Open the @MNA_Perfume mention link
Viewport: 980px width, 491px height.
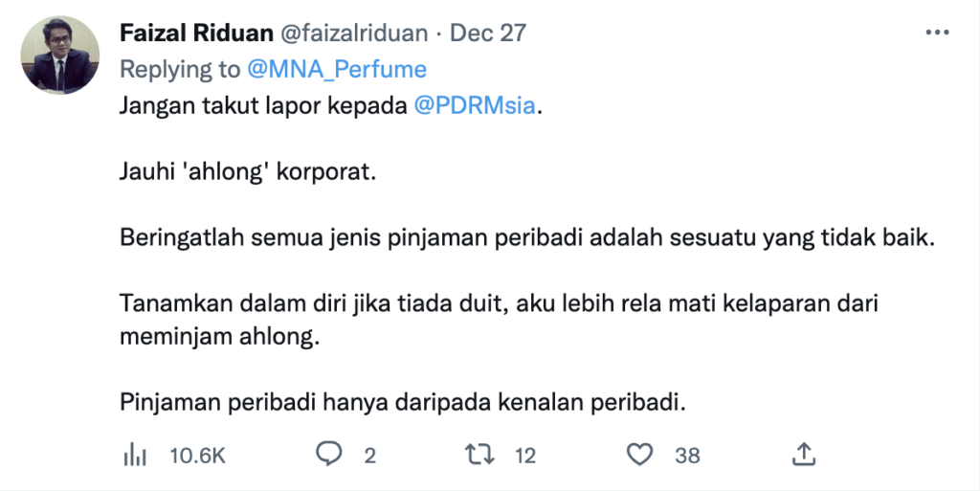[x=337, y=69]
